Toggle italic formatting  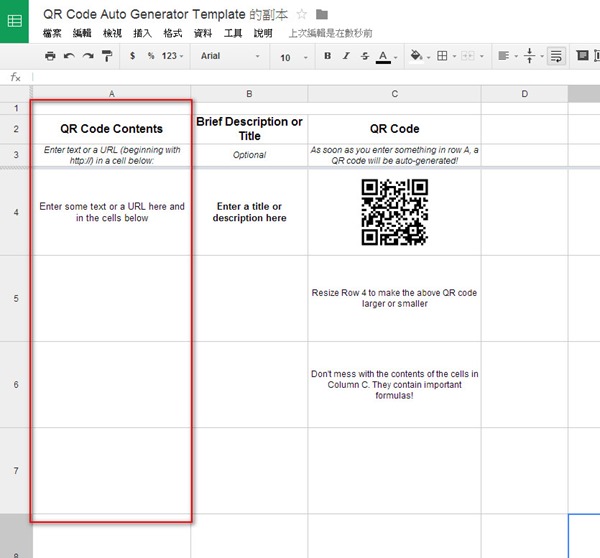click(346, 57)
